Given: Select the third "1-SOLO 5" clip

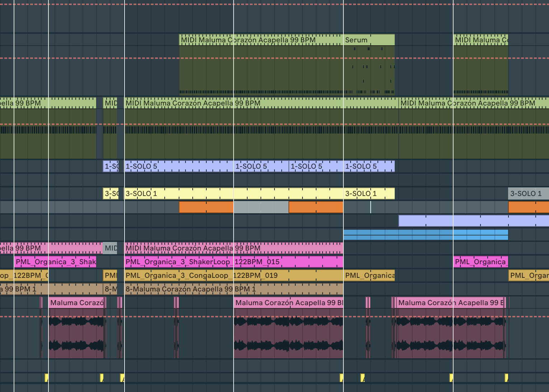Looking at the screenshot, I should pos(316,166).
